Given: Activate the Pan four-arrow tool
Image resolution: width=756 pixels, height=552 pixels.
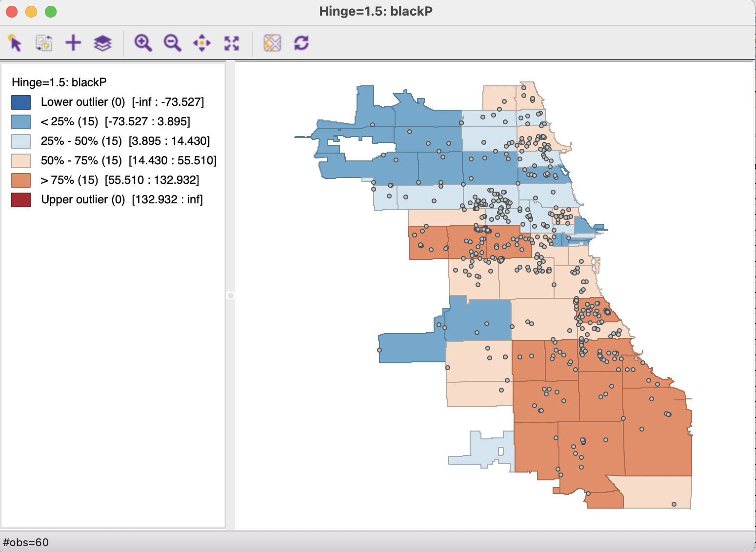Looking at the screenshot, I should (202, 43).
